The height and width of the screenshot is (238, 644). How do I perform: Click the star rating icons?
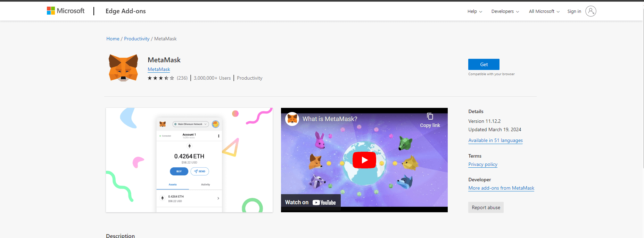(x=161, y=78)
